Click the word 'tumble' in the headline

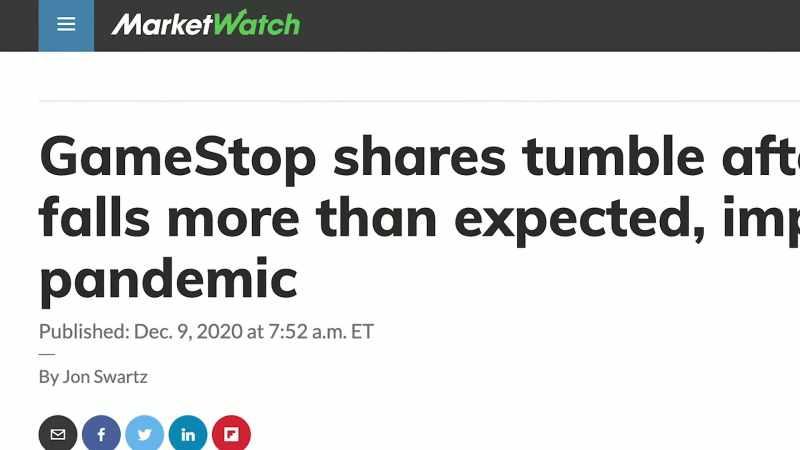[613, 156]
